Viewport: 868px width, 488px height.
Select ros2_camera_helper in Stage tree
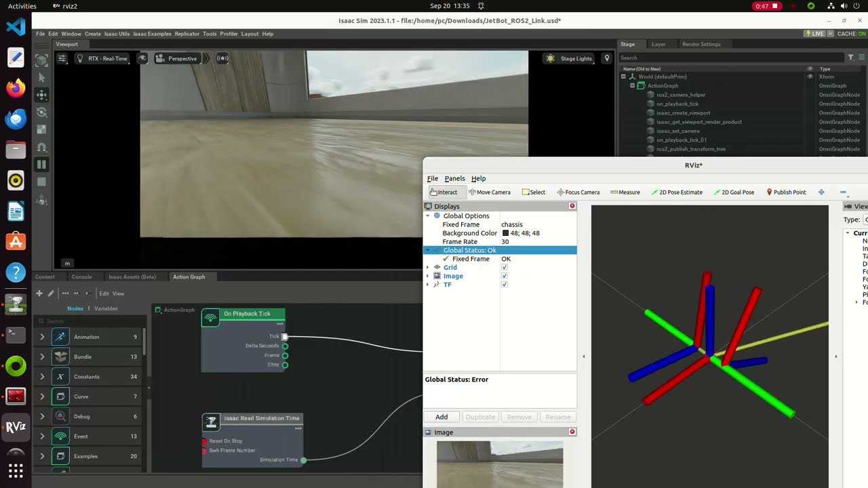681,95
